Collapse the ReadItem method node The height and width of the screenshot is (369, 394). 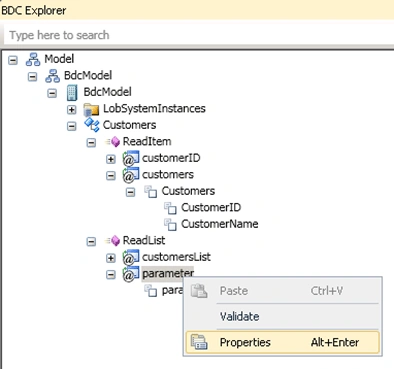(91, 142)
